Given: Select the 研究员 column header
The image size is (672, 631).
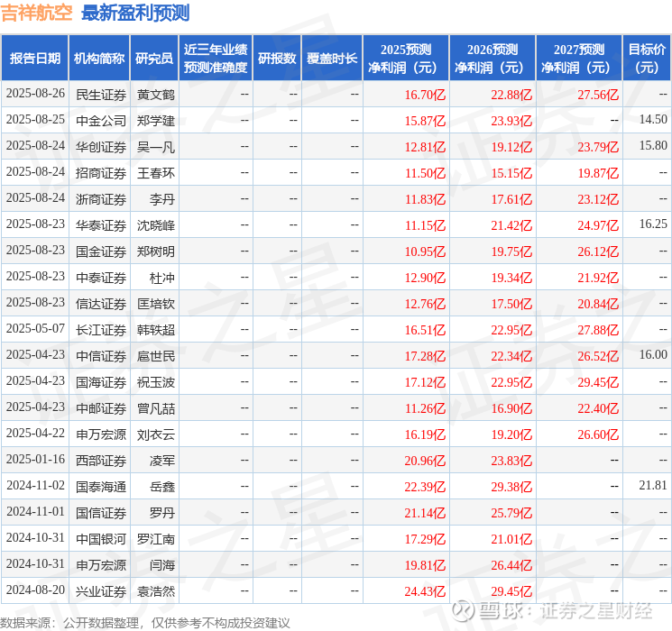Looking at the screenshot, I should [154, 58].
